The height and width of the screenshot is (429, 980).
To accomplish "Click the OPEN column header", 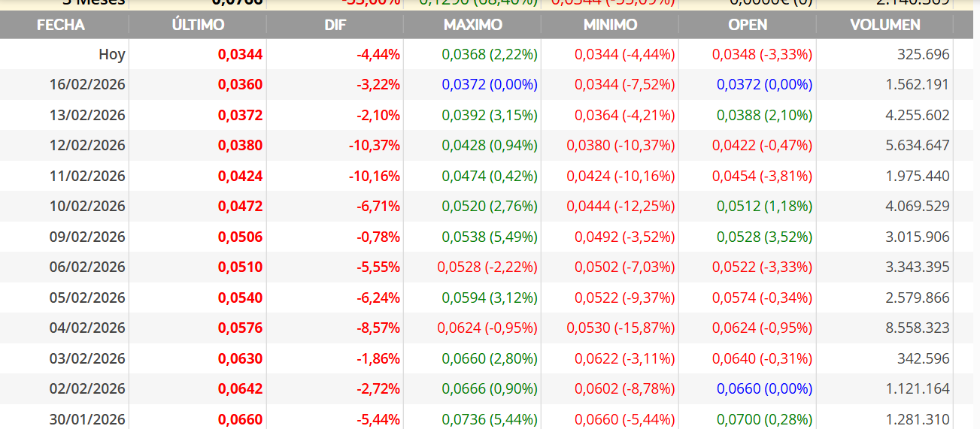I will (x=748, y=25).
